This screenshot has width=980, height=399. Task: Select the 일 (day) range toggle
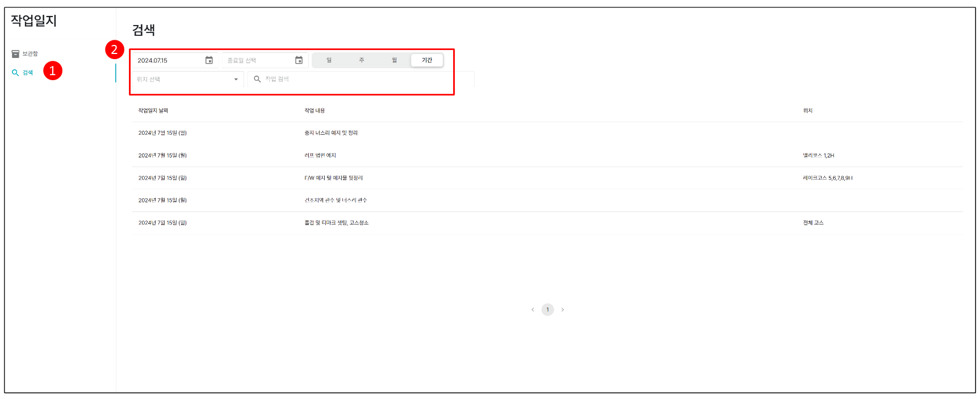coord(329,60)
